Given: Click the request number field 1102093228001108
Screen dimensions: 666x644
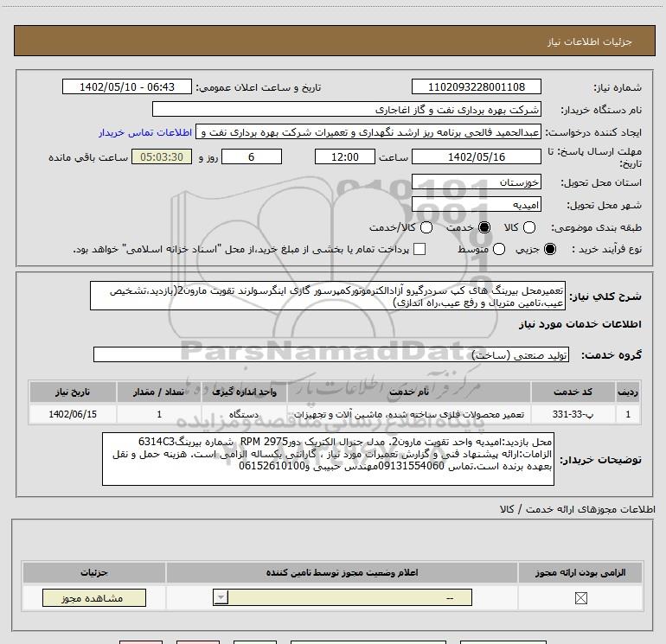Looking at the screenshot, I should (x=476, y=86).
